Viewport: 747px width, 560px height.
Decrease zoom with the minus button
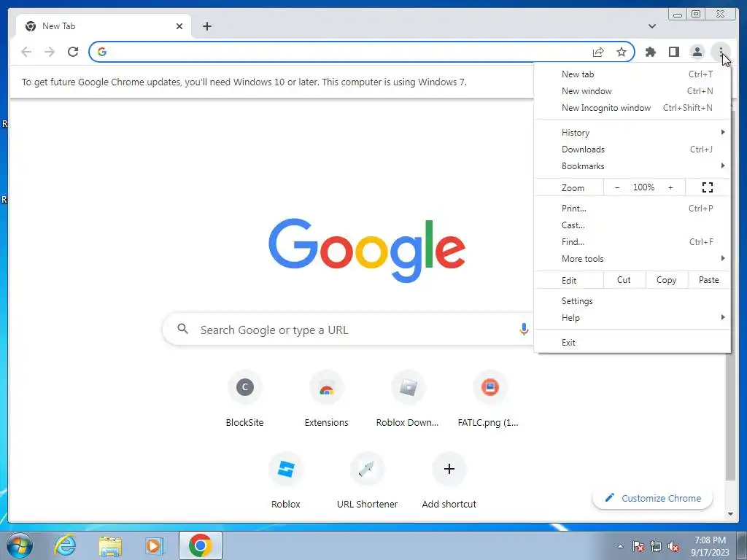pos(617,187)
